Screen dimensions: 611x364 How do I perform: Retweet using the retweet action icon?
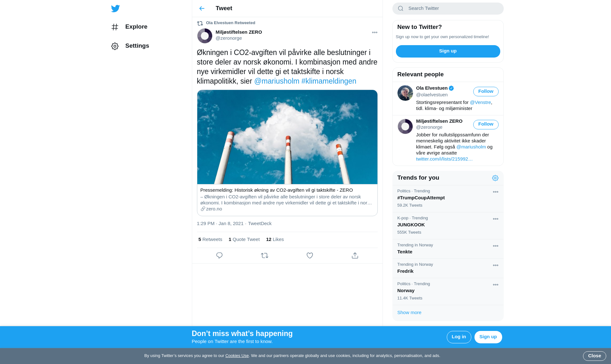[264, 255]
